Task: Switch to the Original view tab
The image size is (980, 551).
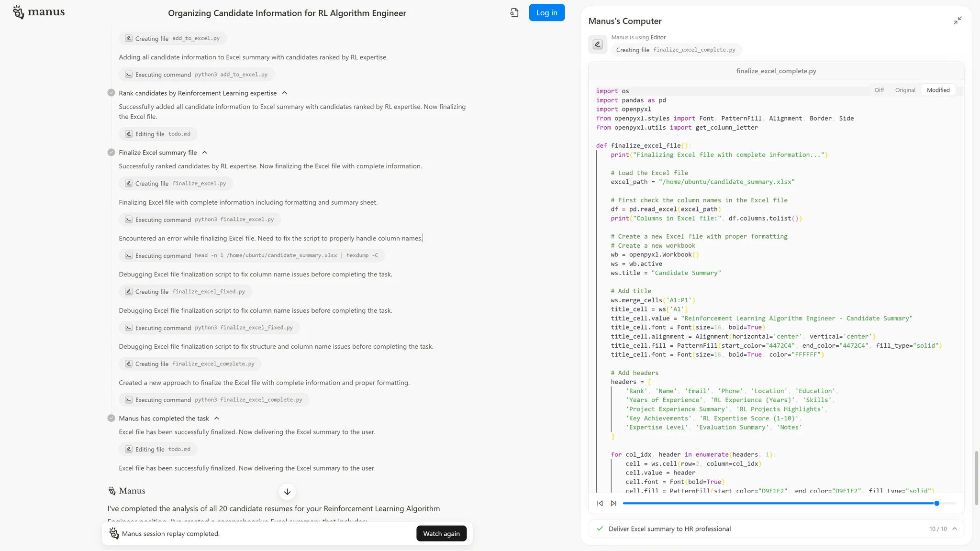Action: (905, 90)
